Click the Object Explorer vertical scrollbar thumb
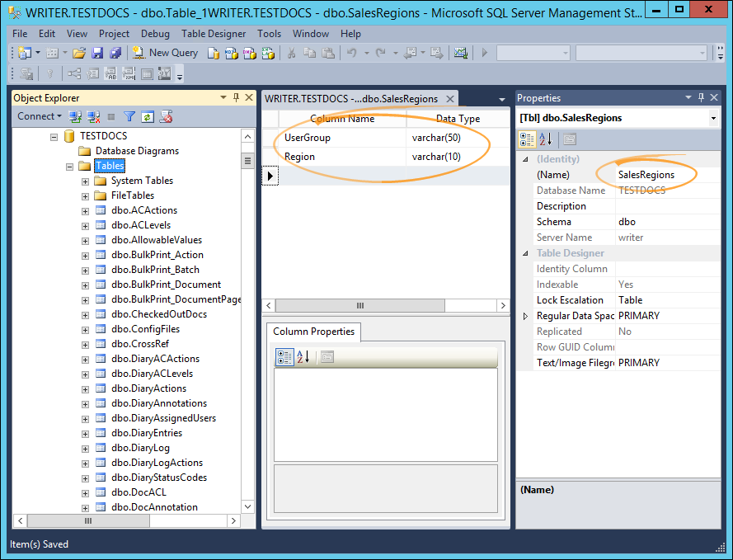 (247, 160)
